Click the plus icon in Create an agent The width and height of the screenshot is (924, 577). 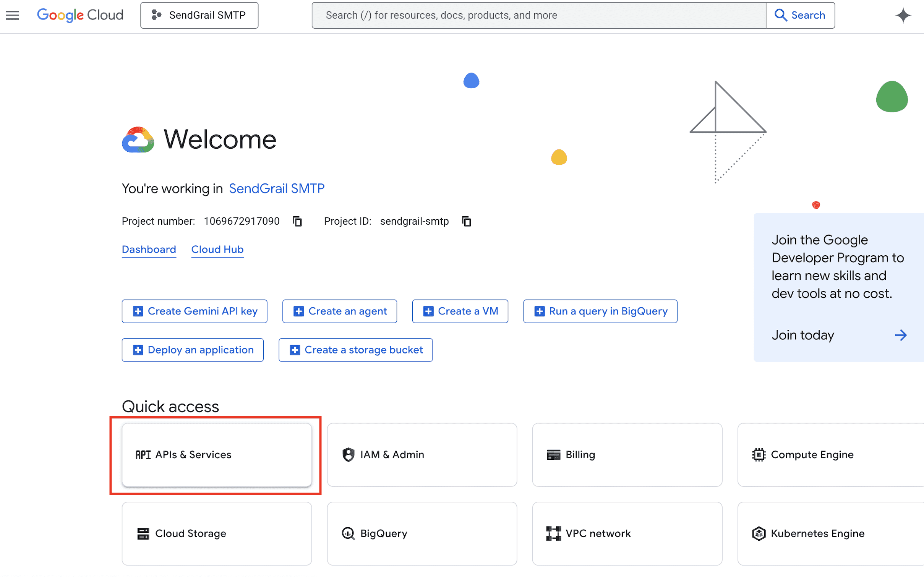point(298,311)
